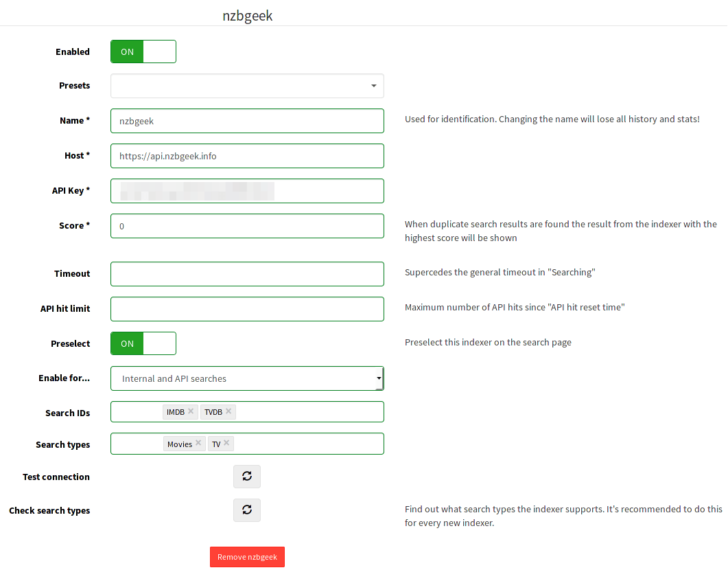Click the Check search types refresh icon

247,510
